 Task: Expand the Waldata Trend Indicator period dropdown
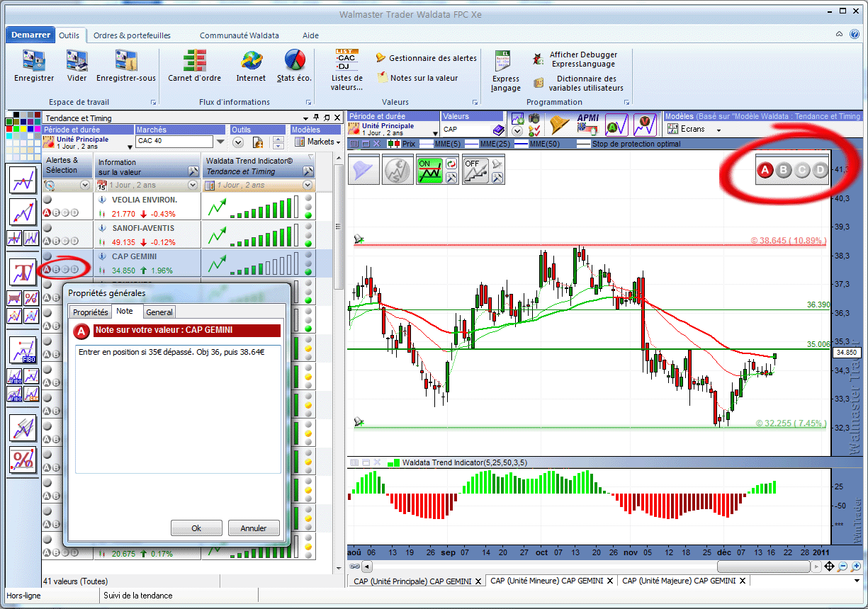pyautogui.click(x=308, y=185)
